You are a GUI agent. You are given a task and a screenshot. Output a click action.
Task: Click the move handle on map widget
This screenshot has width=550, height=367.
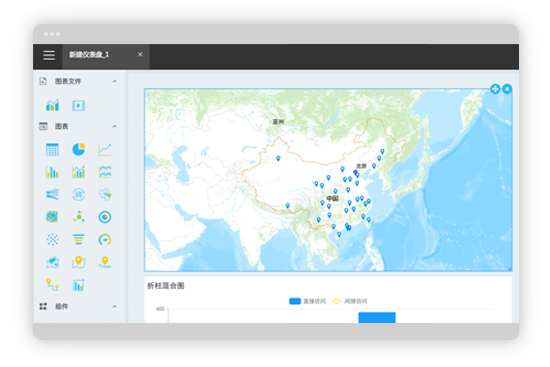[x=495, y=89]
